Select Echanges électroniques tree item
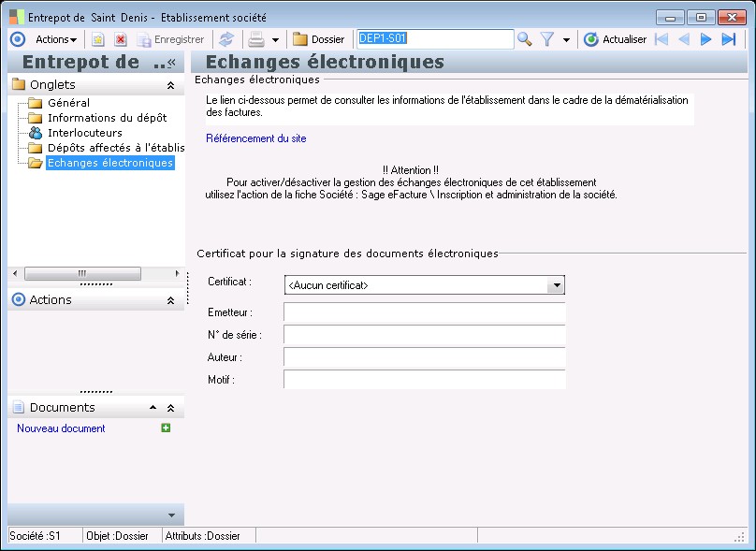756x551 pixels. point(109,163)
